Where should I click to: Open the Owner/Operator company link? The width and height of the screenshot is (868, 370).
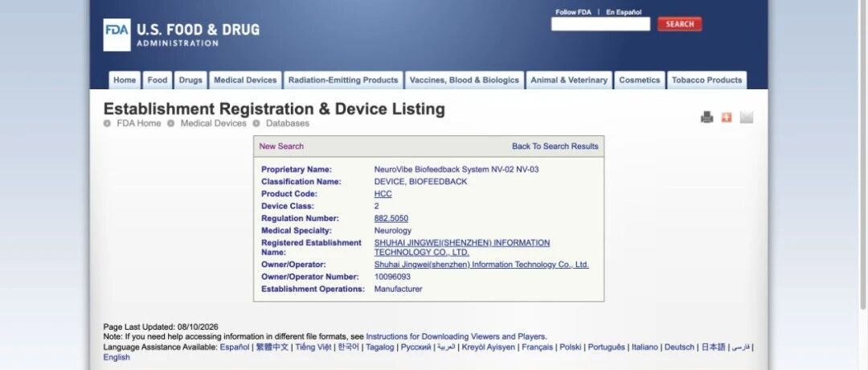pos(481,265)
